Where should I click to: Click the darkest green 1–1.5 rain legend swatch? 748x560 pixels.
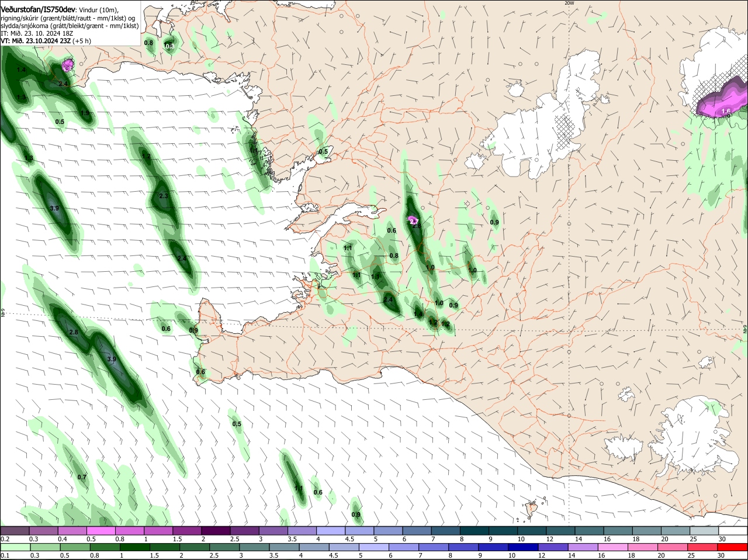point(136,547)
